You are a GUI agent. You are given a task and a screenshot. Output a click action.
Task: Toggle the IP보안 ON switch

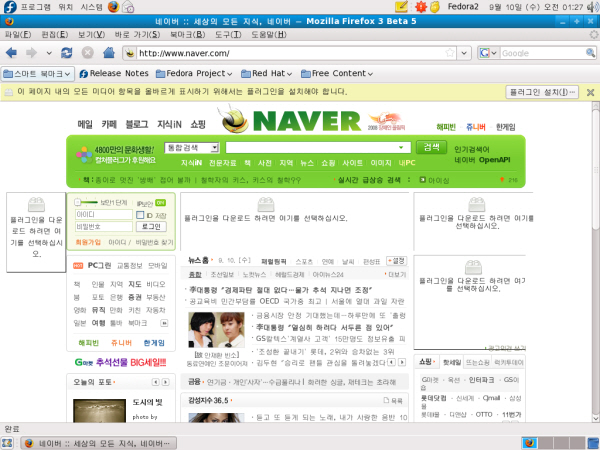pos(160,203)
